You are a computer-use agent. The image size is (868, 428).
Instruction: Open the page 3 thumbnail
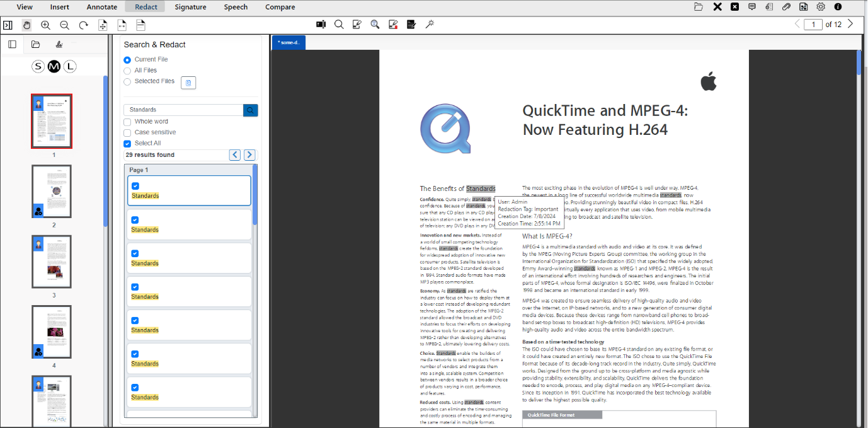pyautogui.click(x=52, y=262)
